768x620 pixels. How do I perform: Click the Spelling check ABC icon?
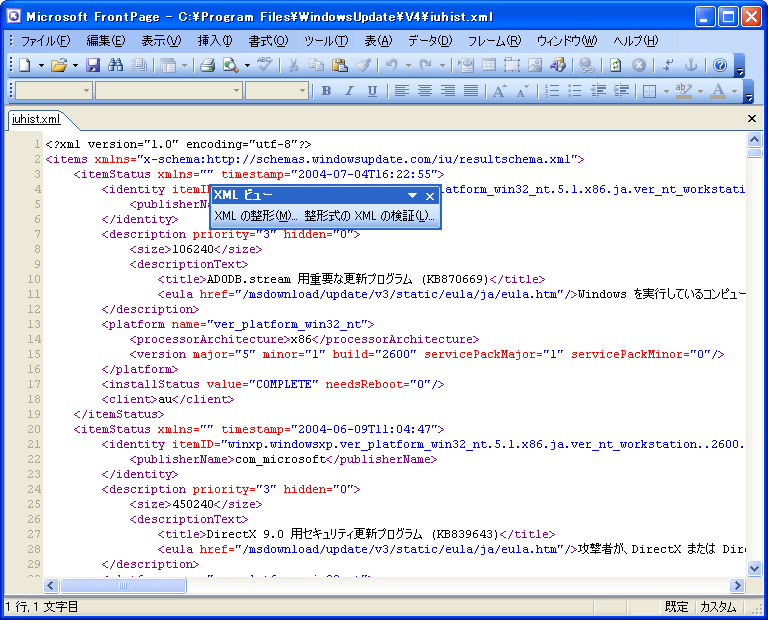click(264, 65)
